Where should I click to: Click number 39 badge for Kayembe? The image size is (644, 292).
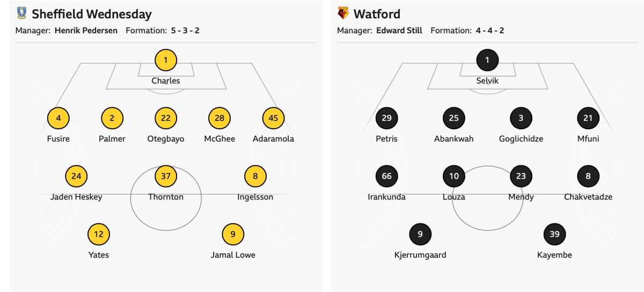[554, 234]
